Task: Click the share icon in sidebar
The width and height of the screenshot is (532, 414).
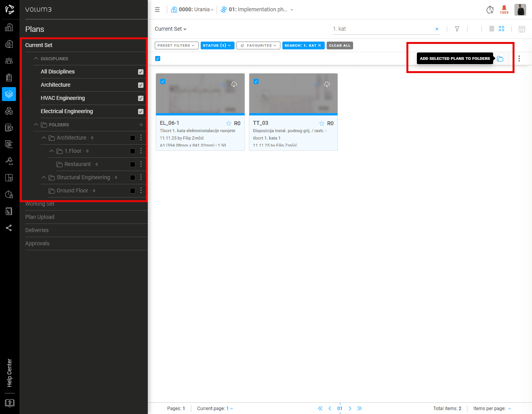Action: [9, 228]
